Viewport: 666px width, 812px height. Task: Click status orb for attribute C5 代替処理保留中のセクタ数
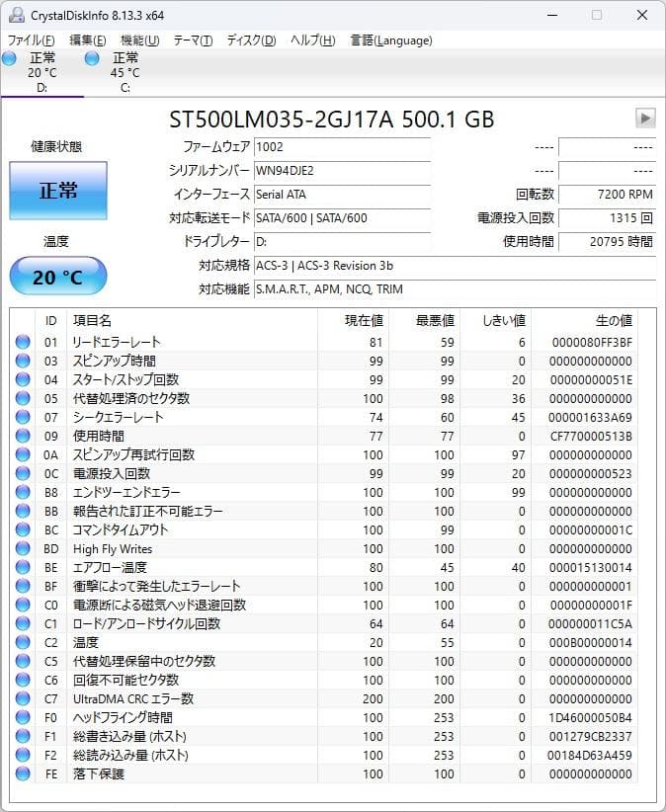(23, 661)
